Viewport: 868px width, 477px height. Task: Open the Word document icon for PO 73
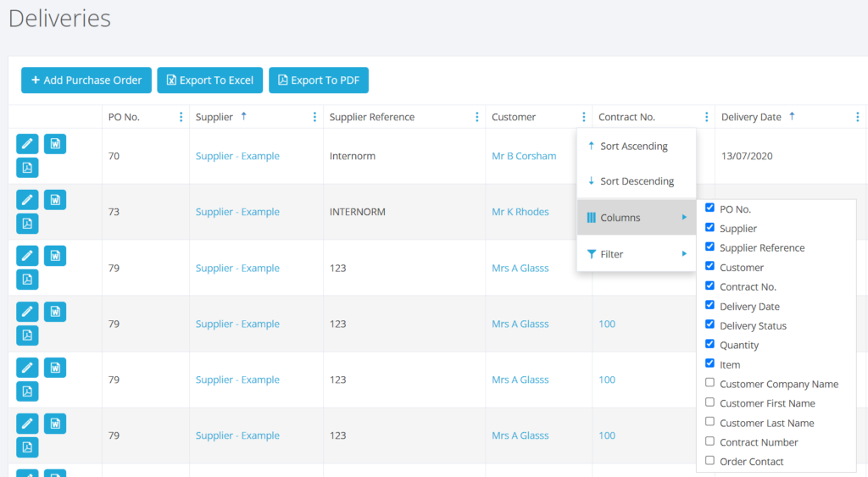coord(55,200)
